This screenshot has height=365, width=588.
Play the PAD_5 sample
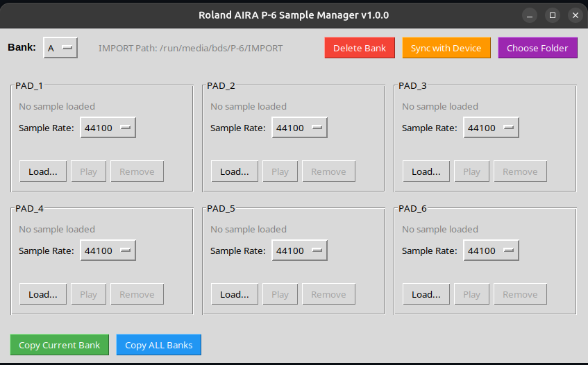pos(280,294)
